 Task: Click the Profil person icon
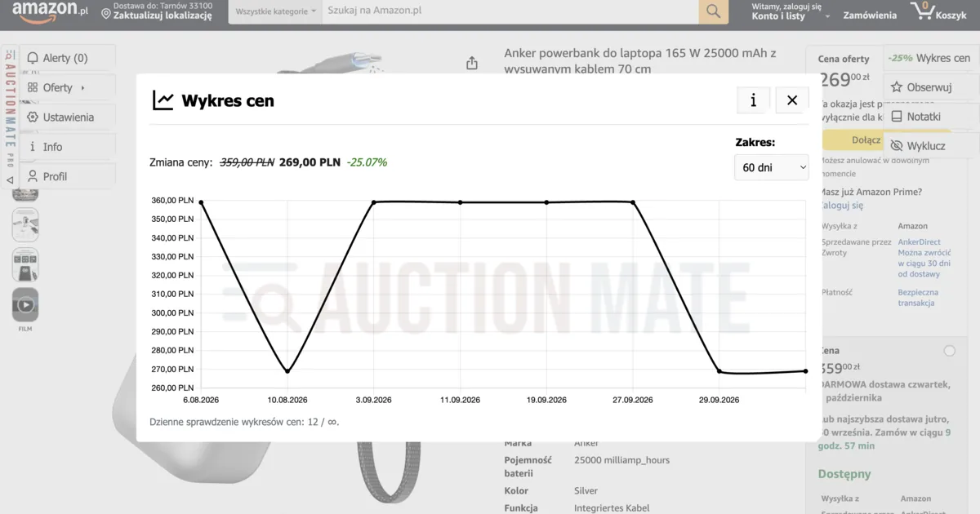click(x=33, y=176)
